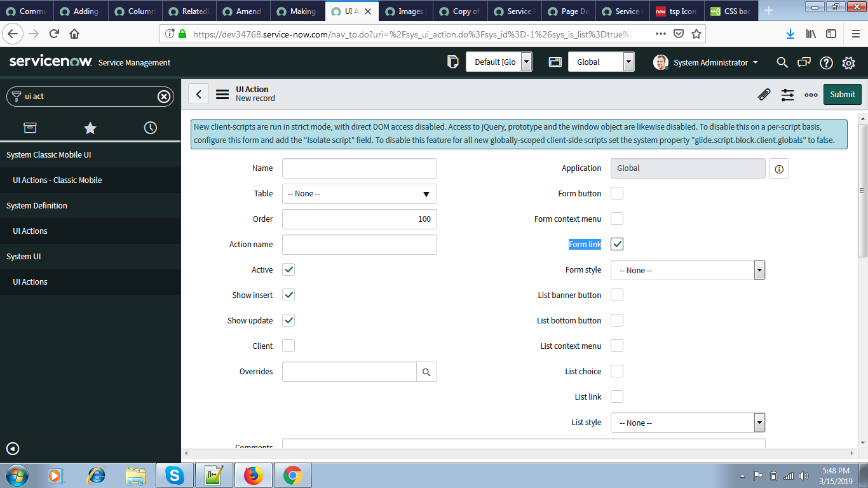Click the personalize form sliders icon
Screen dimensions: 868x488
coord(787,94)
